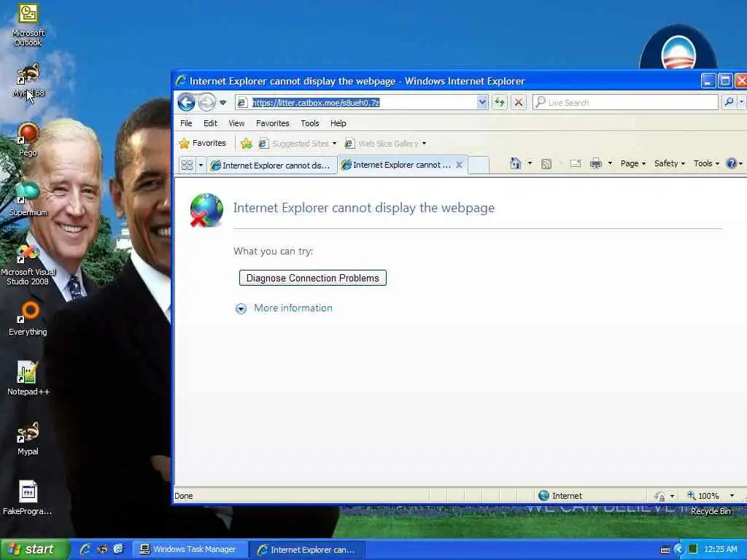This screenshot has width=747, height=560.
Task: Click the green Task Manager tray icon
Action: [693, 549]
